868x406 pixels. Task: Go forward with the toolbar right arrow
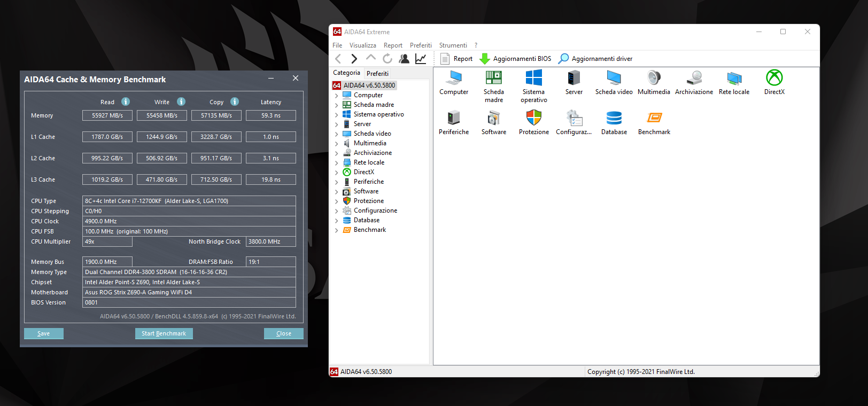coord(354,59)
